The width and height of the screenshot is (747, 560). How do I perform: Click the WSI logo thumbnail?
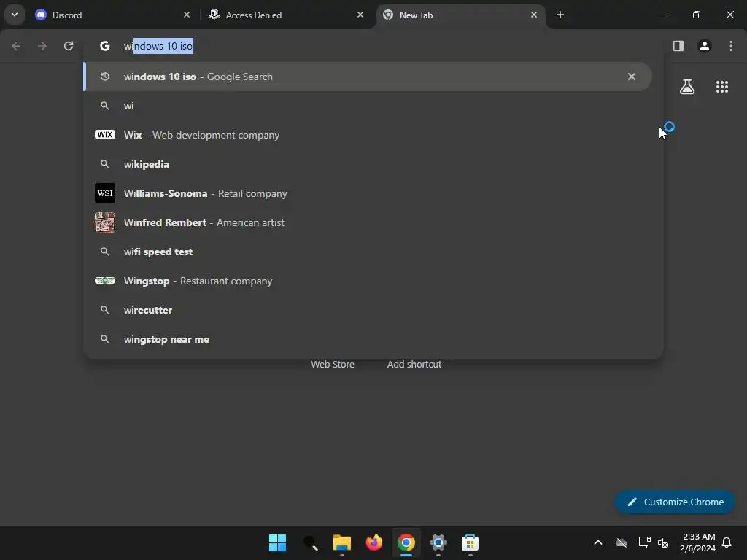click(105, 193)
